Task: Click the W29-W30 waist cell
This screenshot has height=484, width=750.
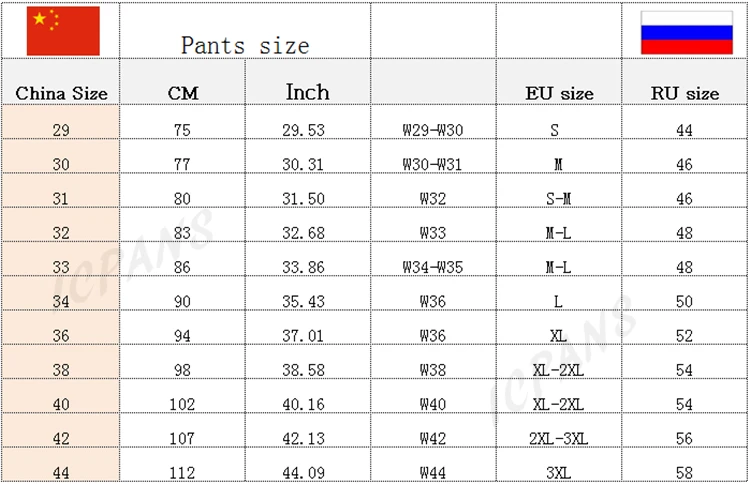Action: coord(432,130)
